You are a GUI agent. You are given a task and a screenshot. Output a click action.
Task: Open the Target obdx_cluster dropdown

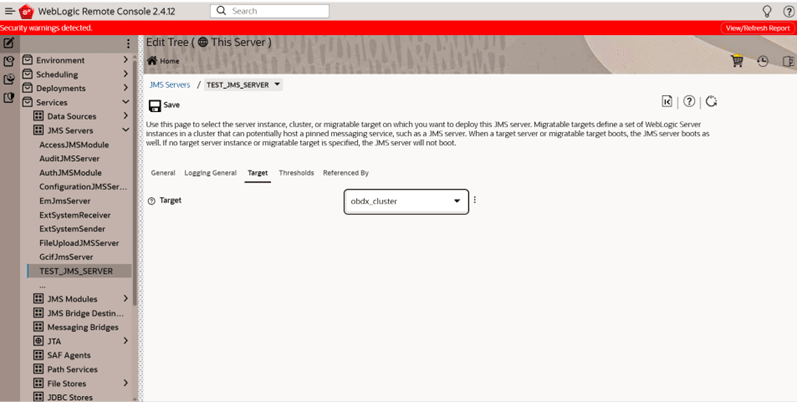point(406,201)
